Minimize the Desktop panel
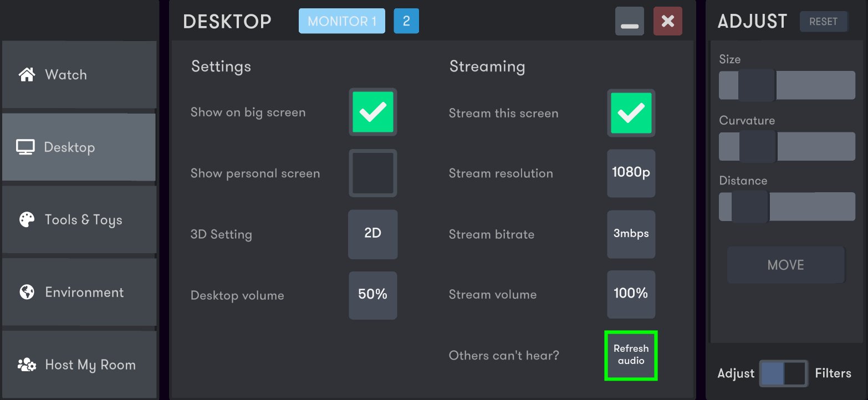 click(x=630, y=22)
